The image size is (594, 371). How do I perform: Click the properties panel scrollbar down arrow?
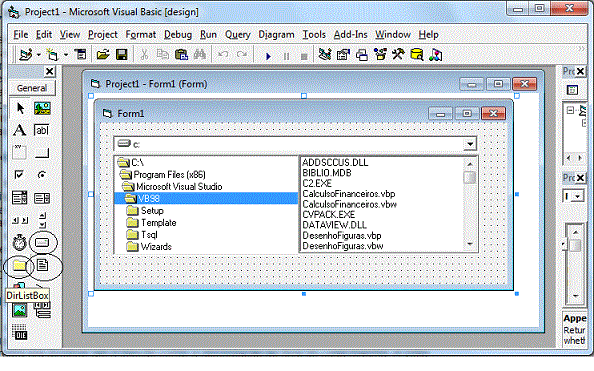tap(575, 296)
